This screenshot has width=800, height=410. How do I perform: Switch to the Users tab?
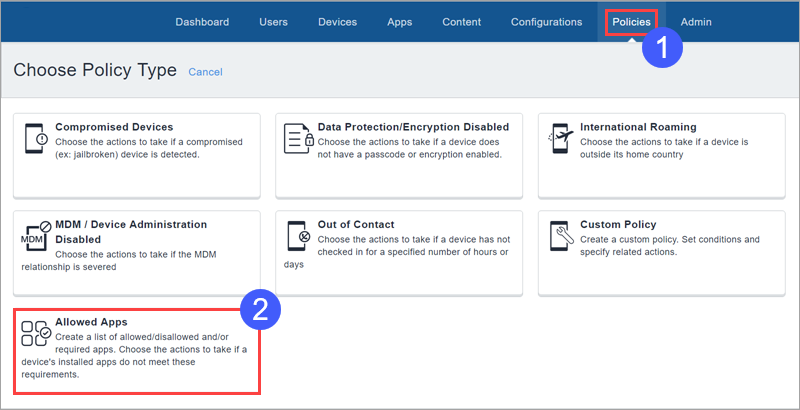coord(273,22)
